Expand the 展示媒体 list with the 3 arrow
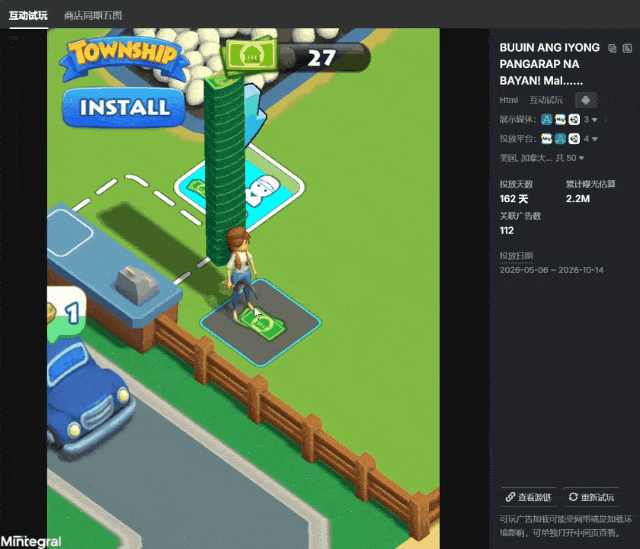This screenshot has height=549, width=640. pos(591,120)
